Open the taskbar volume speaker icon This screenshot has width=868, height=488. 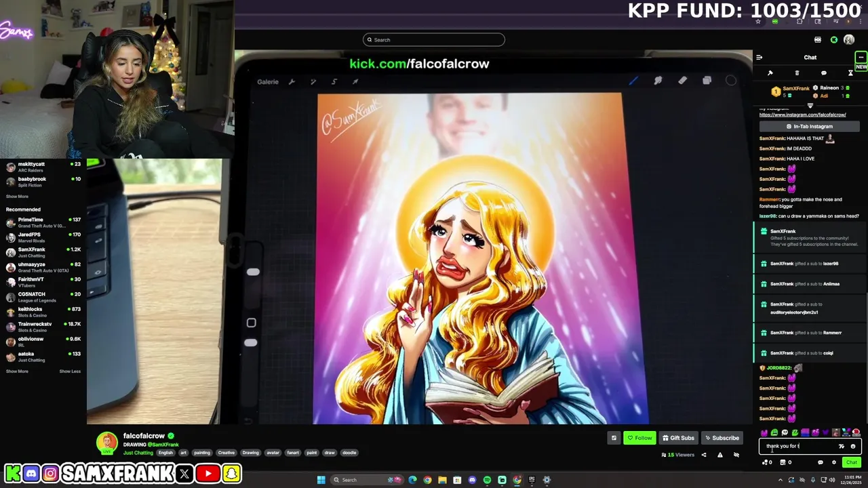coord(832,480)
